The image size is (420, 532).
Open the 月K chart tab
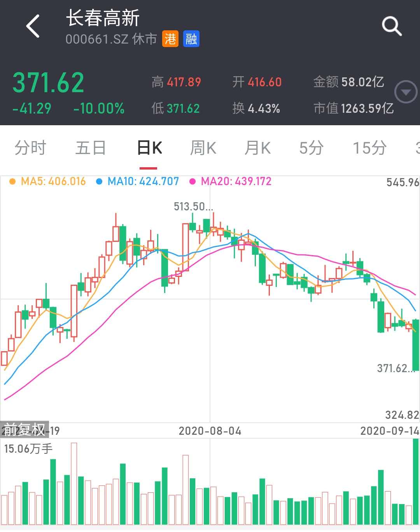257,148
